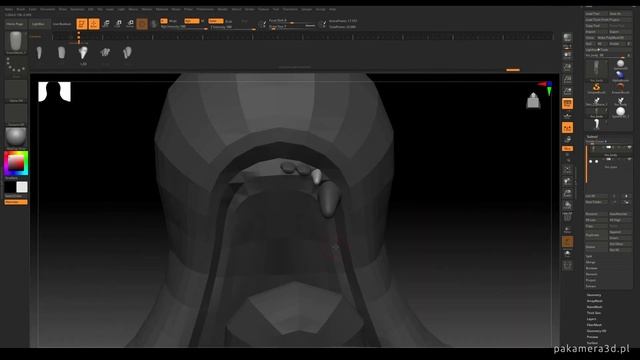Toggle the XYZ rotation button
Viewport: 640px width, 360px height.
(x=567, y=149)
